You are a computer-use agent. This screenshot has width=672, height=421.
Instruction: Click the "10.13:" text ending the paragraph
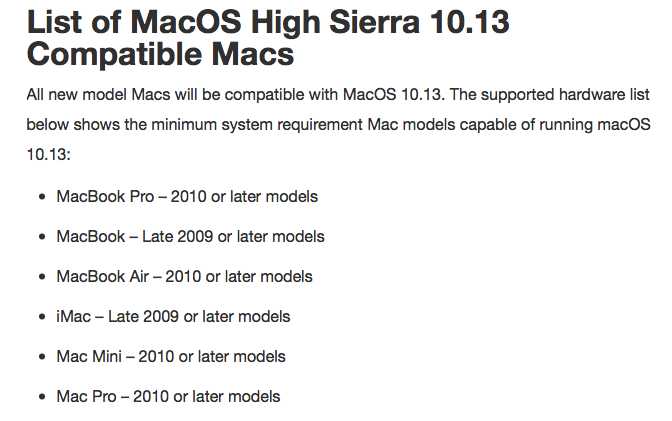coord(48,154)
